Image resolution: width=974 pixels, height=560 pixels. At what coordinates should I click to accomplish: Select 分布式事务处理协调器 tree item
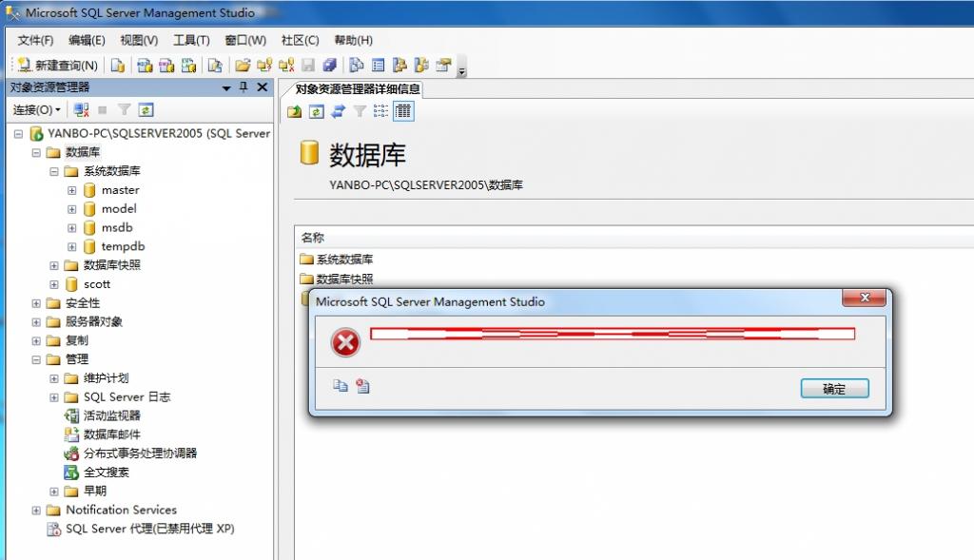click(x=141, y=454)
